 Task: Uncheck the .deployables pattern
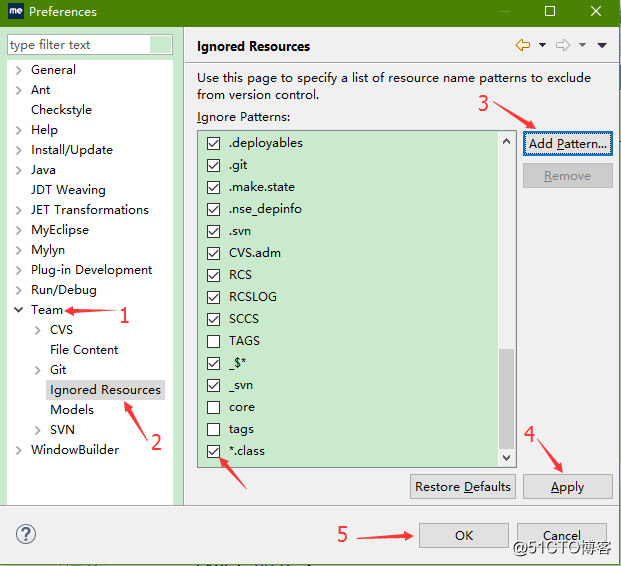213,143
